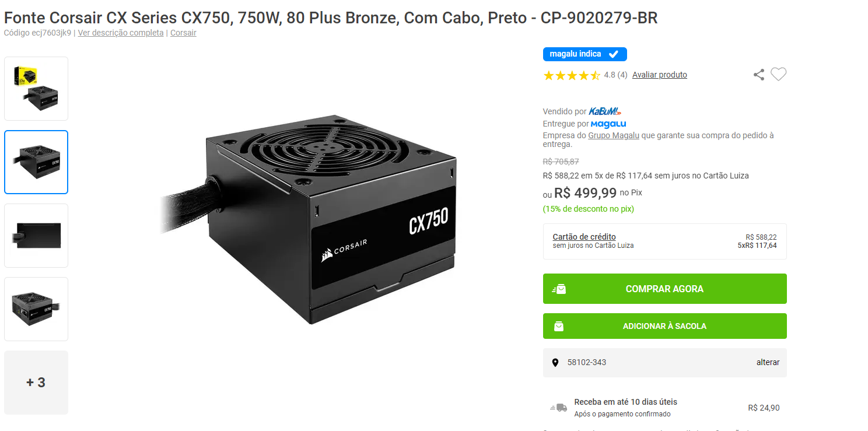868x431 pixels.
Task: Select the second CX750 thumbnail
Action: pos(36,162)
